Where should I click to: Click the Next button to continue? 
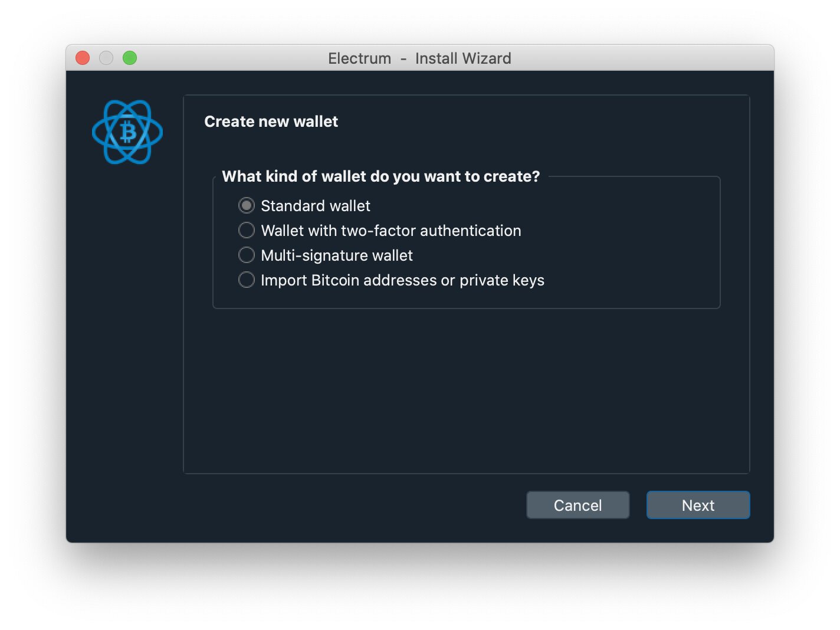tap(698, 505)
